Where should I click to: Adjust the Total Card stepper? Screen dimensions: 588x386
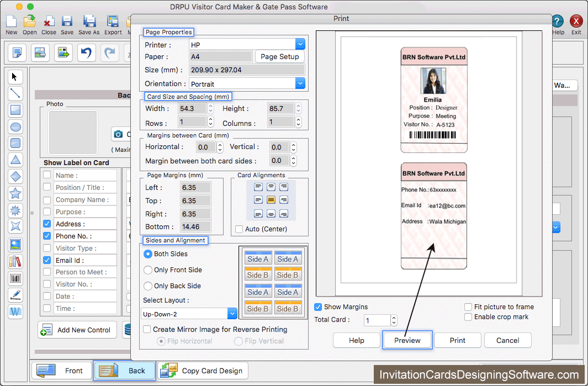coord(393,320)
